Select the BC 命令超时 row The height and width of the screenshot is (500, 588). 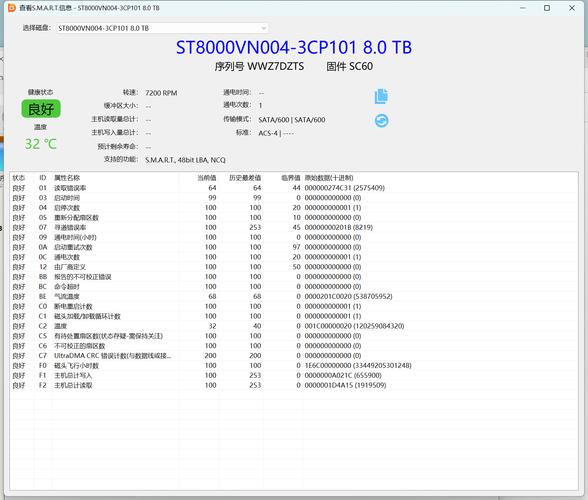(294, 287)
